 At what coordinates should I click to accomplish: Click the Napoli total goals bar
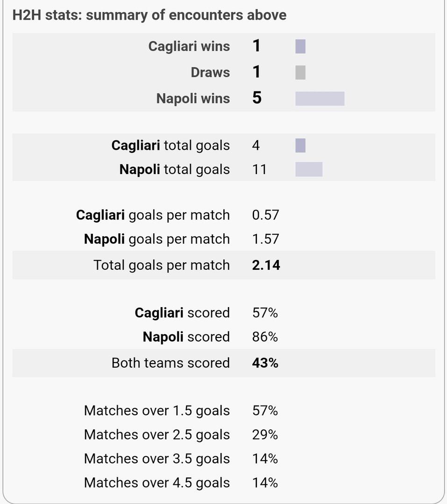(309, 169)
